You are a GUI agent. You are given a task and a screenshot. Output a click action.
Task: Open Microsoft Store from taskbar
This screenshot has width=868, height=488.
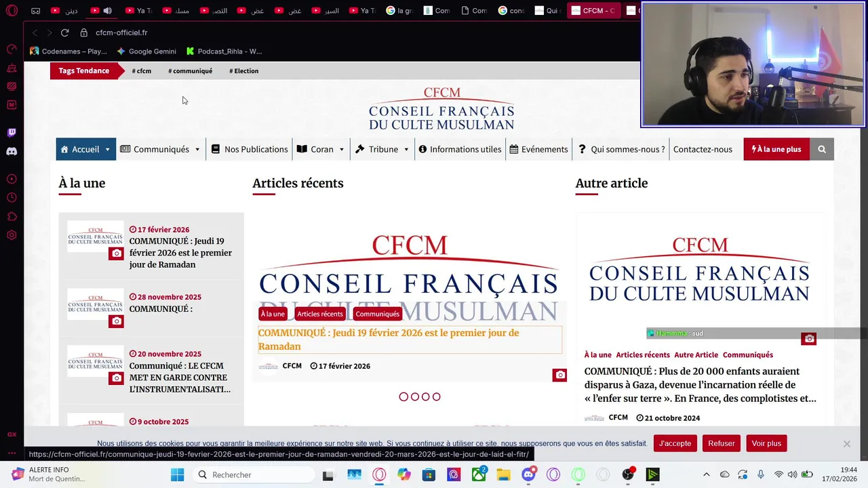(429, 474)
